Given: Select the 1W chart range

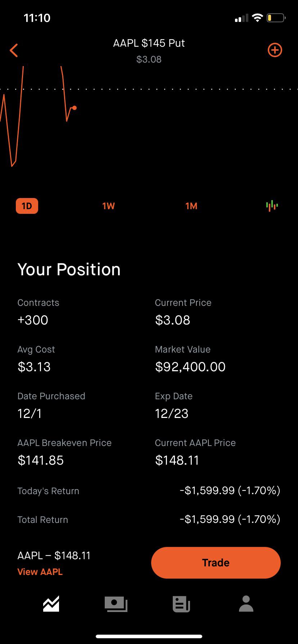Looking at the screenshot, I should [x=108, y=206].
